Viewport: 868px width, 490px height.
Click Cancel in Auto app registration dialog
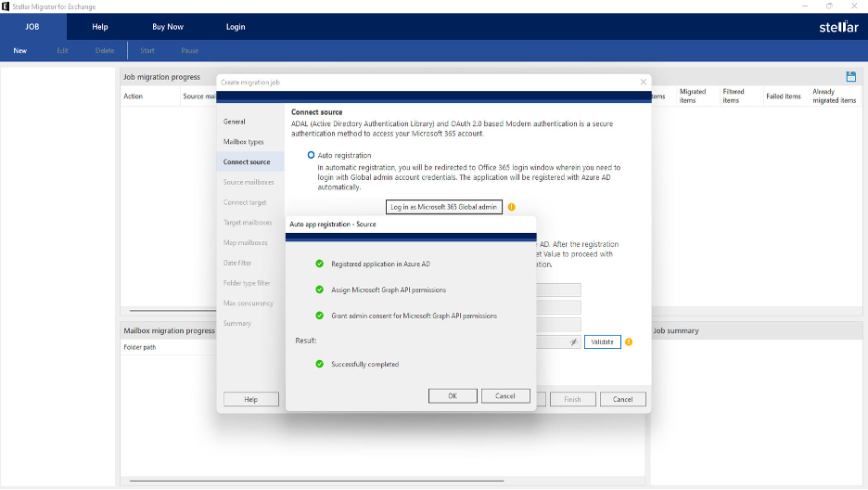(x=504, y=396)
